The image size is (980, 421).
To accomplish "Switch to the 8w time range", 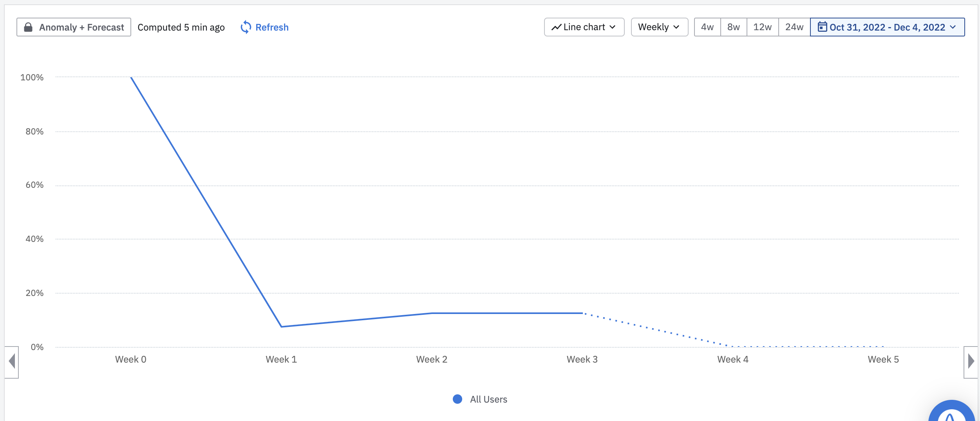I will [x=733, y=27].
